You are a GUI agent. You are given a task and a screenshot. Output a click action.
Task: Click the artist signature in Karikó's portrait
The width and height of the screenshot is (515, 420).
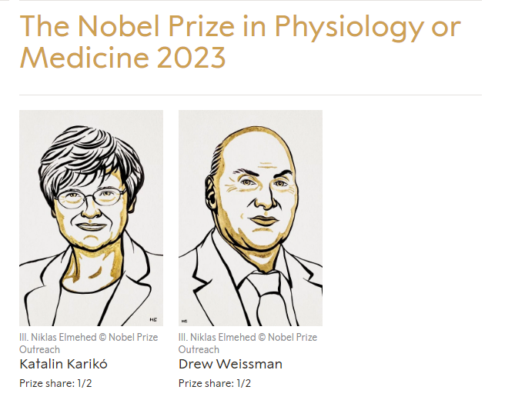(152, 318)
